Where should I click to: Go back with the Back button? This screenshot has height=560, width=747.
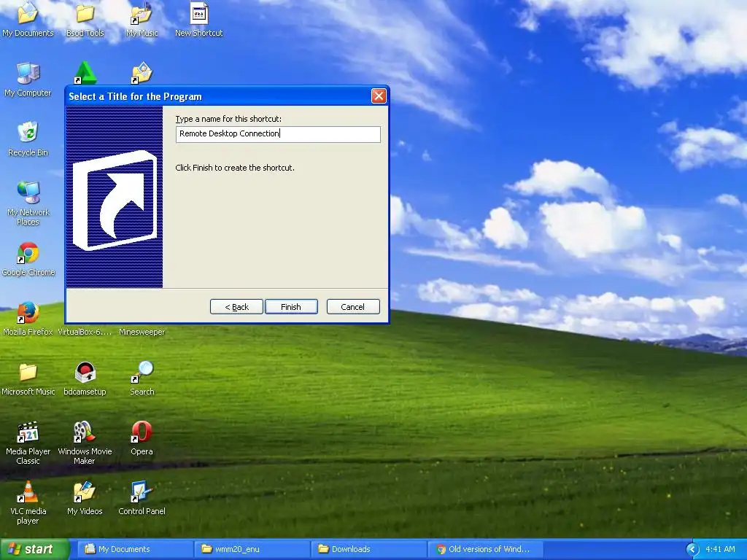pos(237,307)
